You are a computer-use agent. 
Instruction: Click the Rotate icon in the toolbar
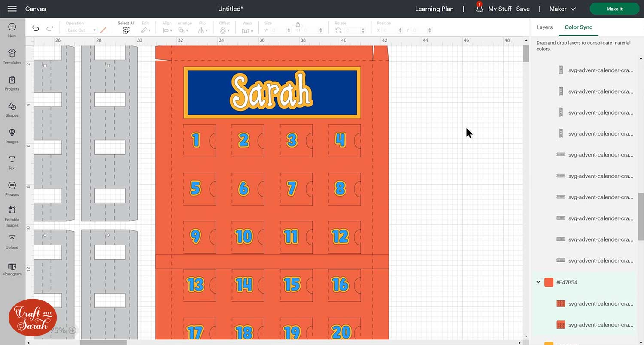(x=339, y=30)
